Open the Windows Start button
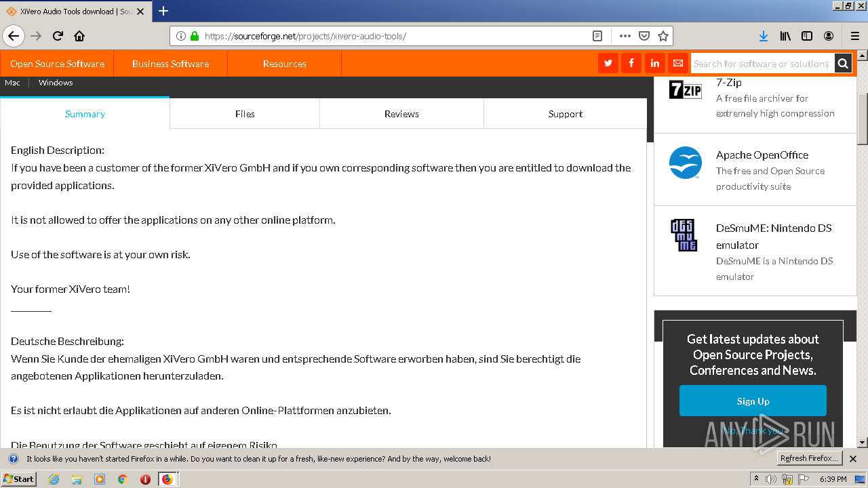The width and height of the screenshot is (868, 488). pyautogui.click(x=19, y=479)
